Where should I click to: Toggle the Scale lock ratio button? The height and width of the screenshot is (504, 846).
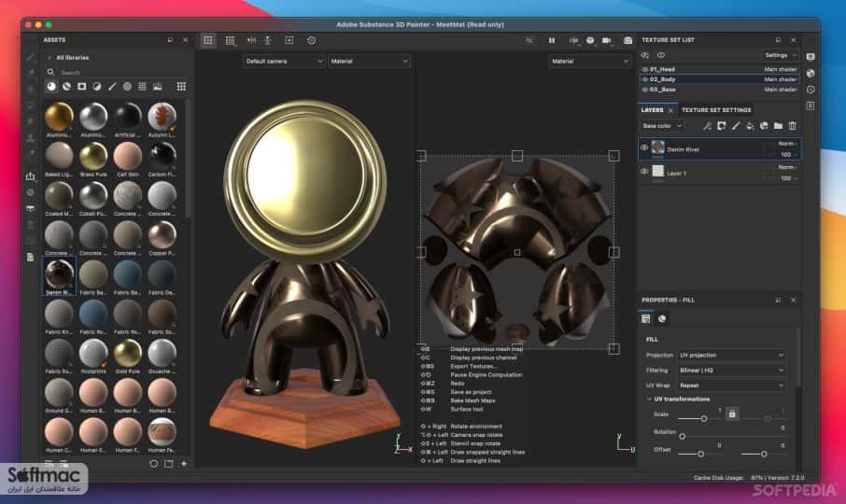[732, 414]
